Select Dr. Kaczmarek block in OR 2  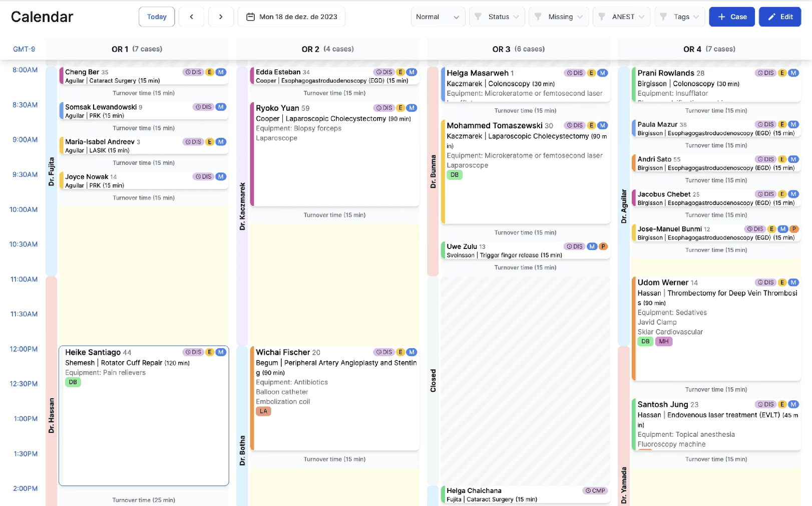pyautogui.click(x=242, y=206)
